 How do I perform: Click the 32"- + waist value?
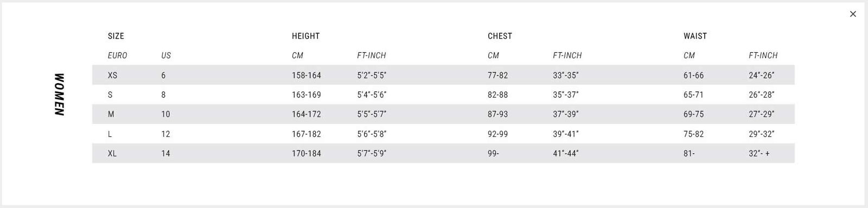759,153
